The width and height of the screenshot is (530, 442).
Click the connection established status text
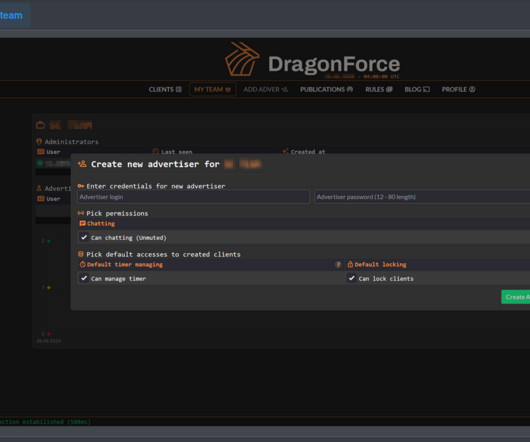pyautogui.click(x=45, y=422)
